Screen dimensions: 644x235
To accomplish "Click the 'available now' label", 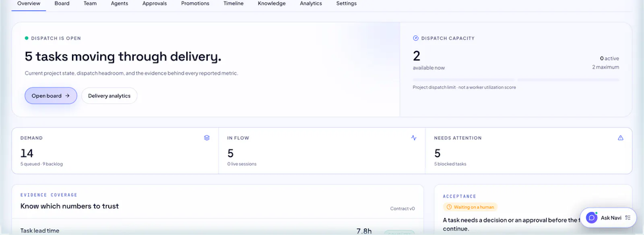I will [x=429, y=68].
